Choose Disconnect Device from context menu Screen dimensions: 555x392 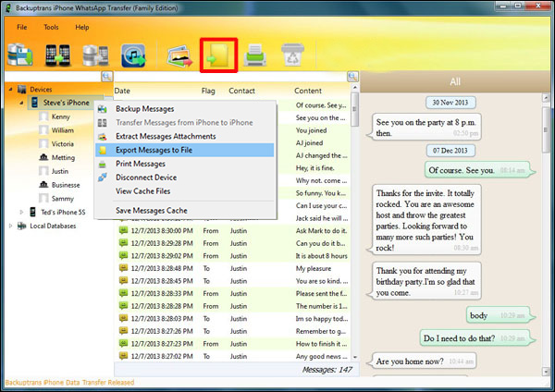147,178
